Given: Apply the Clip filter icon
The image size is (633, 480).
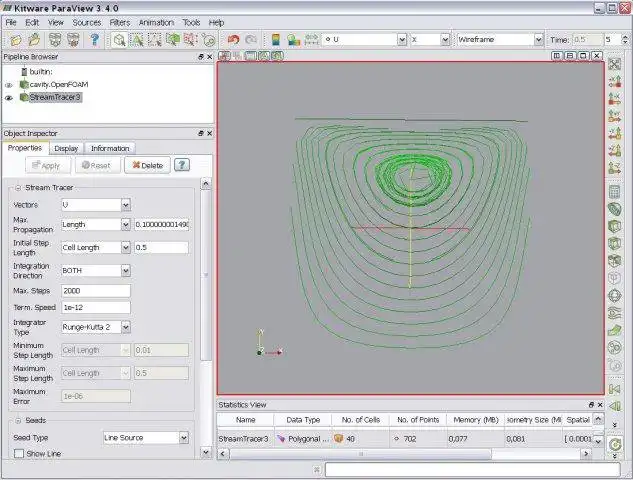Looking at the screenshot, I should (x=614, y=226).
